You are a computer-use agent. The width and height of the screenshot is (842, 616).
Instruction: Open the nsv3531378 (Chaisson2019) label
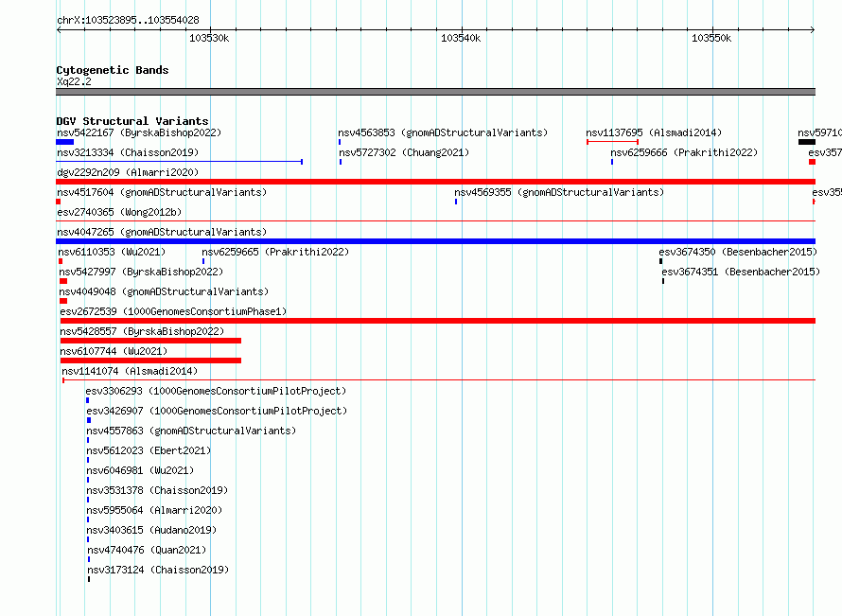pyautogui.click(x=157, y=490)
